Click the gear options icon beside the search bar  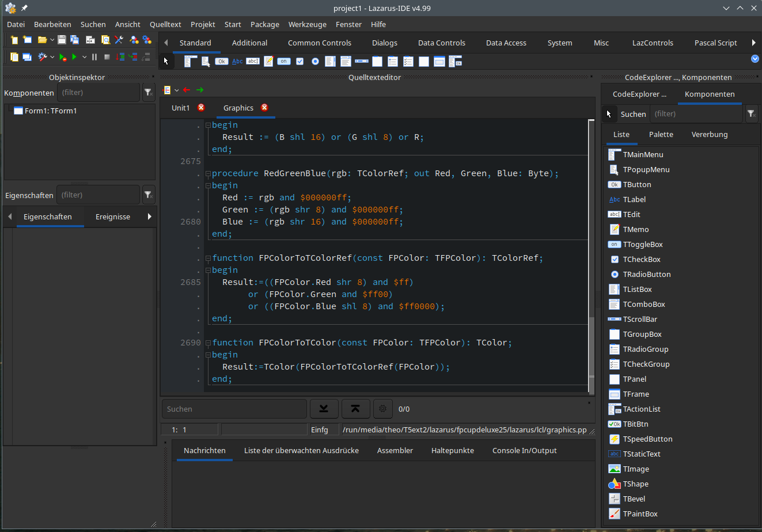pos(382,409)
